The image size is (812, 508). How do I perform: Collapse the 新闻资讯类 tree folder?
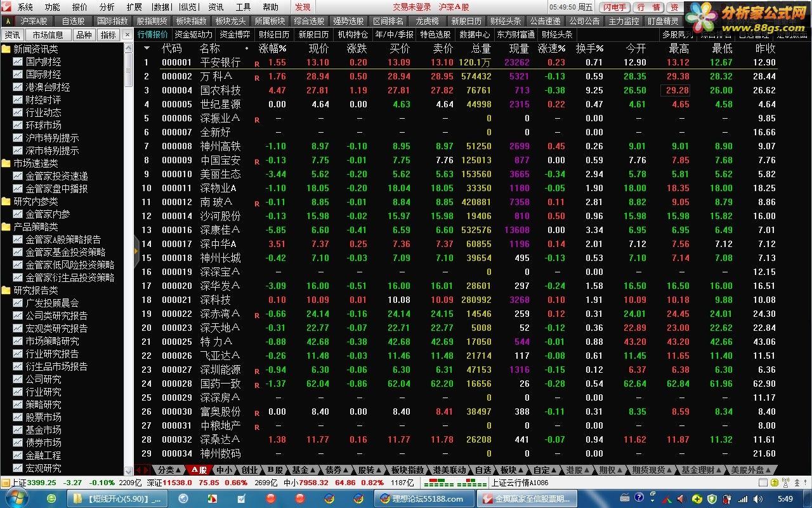coord(6,49)
